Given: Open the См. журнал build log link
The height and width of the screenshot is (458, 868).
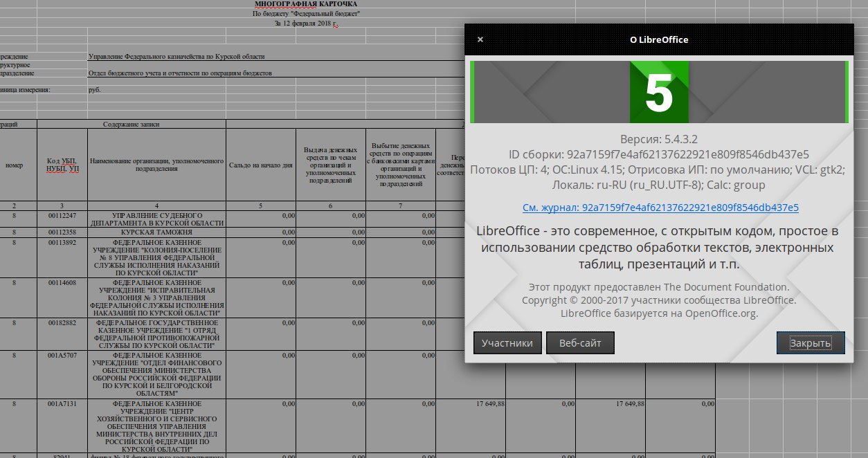Looking at the screenshot, I should pyautogui.click(x=660, y=207).
